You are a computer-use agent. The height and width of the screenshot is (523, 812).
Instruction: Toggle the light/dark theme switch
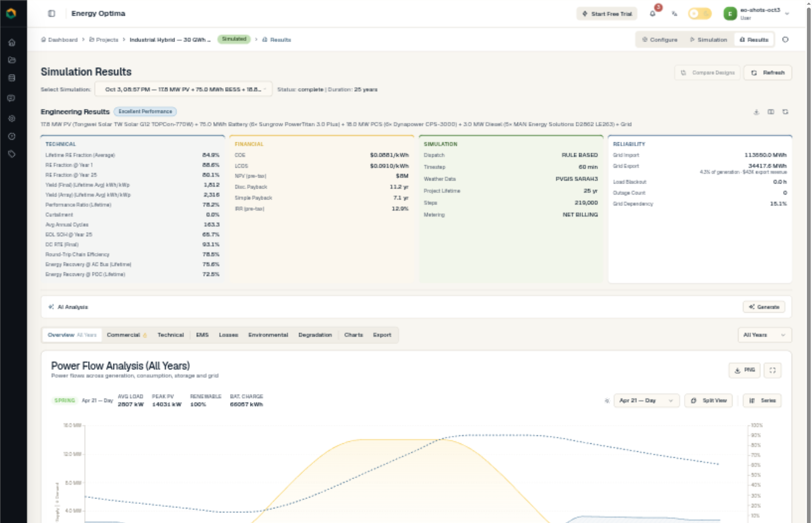(x=700, y=14)
